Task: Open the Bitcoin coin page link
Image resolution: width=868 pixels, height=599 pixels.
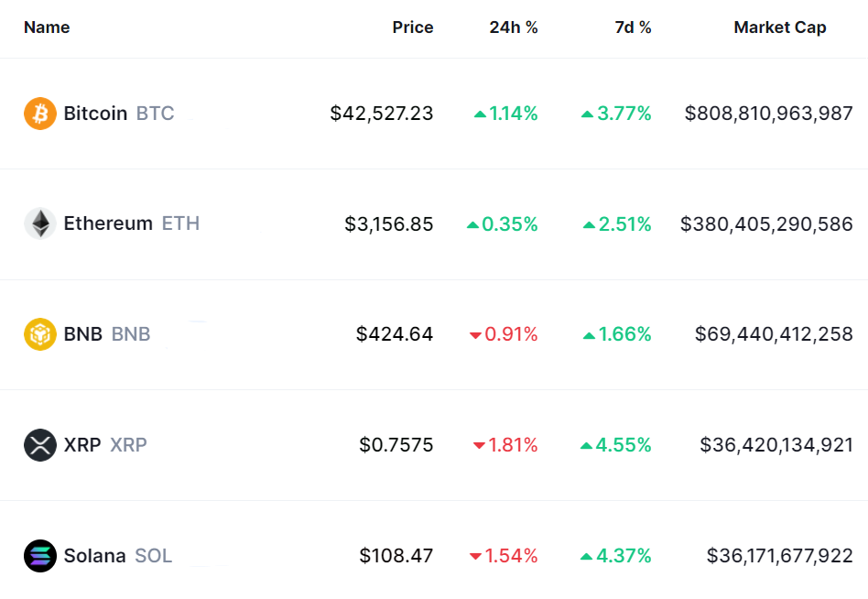Action: 95,114
